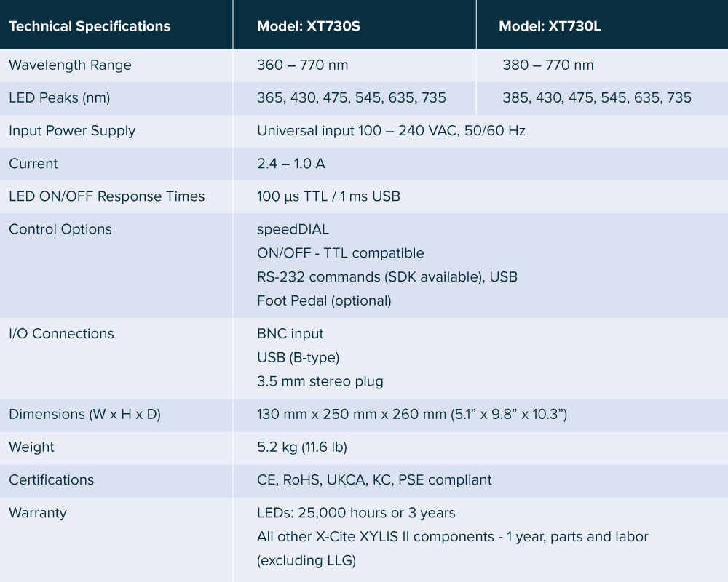Click the LED ON/OFF Response Times label
The image size is (728, 582).
(x=107, y=196)
